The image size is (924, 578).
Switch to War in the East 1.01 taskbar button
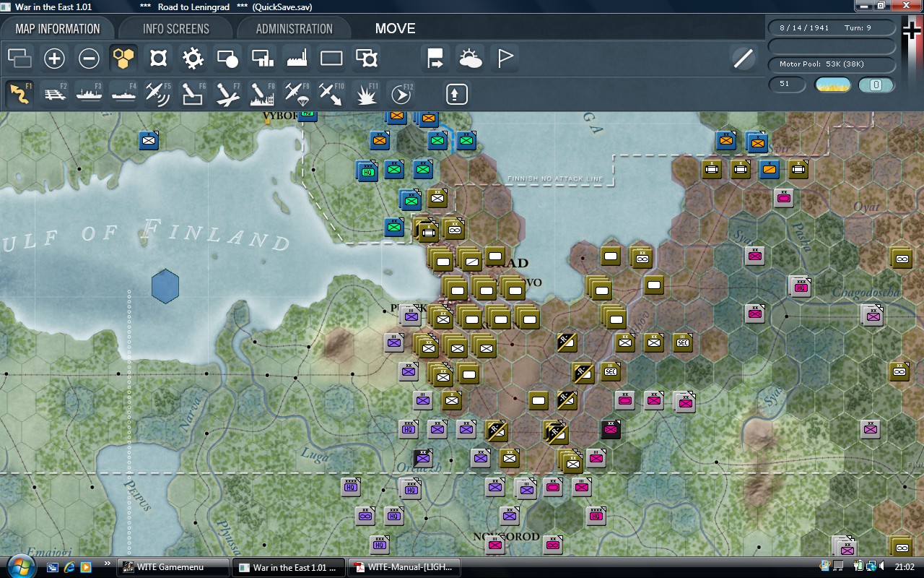(x=289, y=567)
